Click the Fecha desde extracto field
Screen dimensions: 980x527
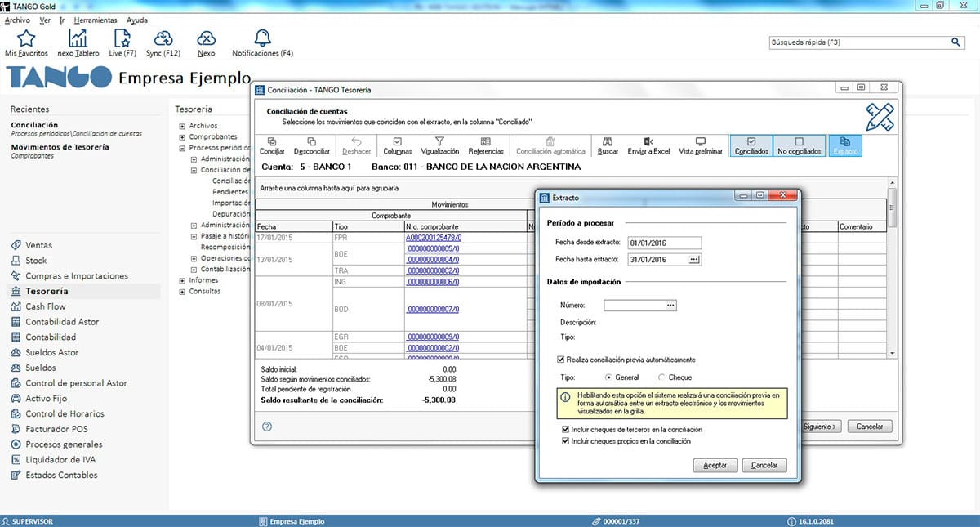665,243
